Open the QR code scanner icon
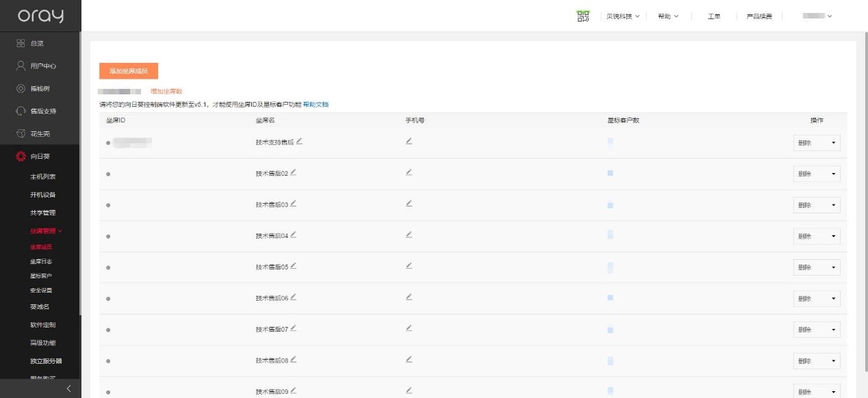This screenshot has height=398, width=868. point(583,16)
